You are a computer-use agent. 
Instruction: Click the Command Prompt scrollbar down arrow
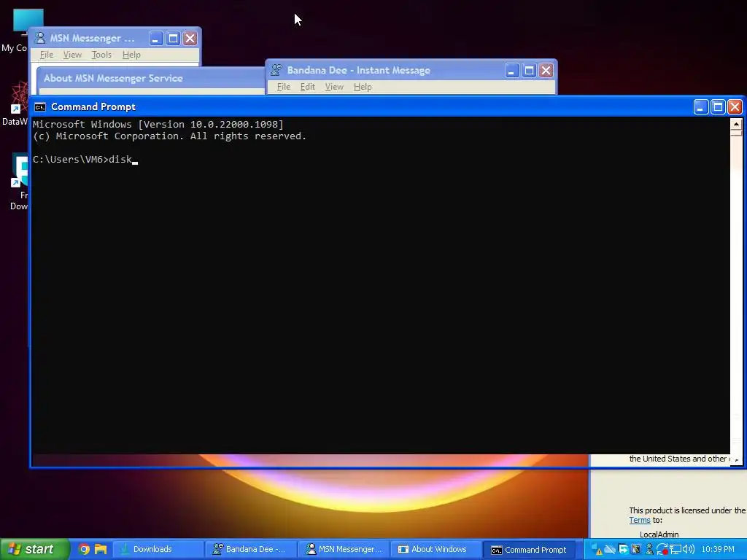tap(736, 460)
